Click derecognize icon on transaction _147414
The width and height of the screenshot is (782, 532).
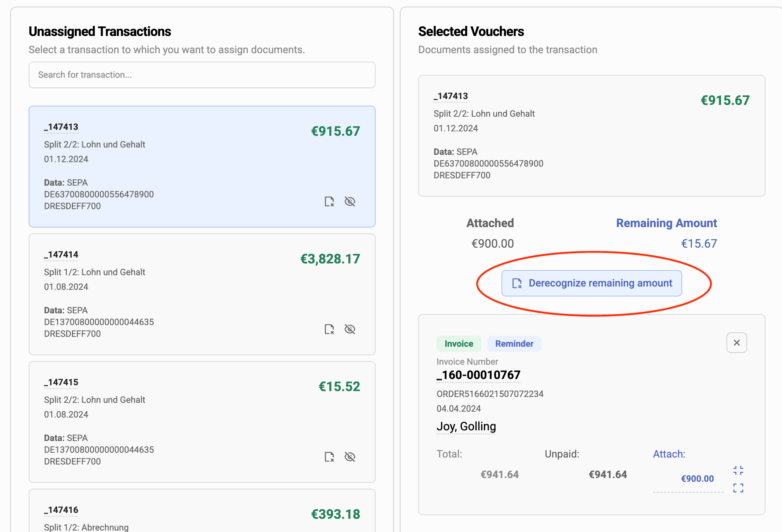tap(329, 329)
